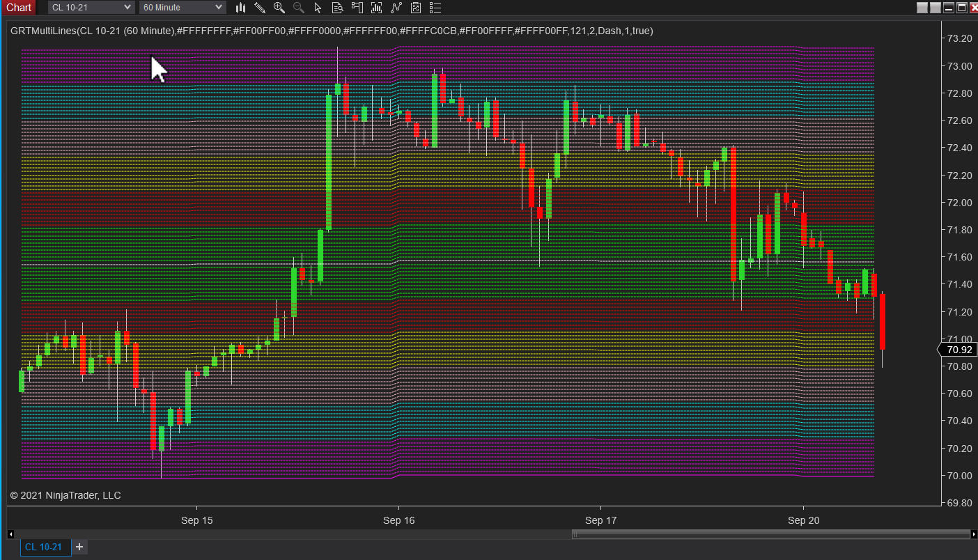Click the Sep 15 date label
This screenshot has height=560, width=978.
pyautogui.click(x=196, y=520)
